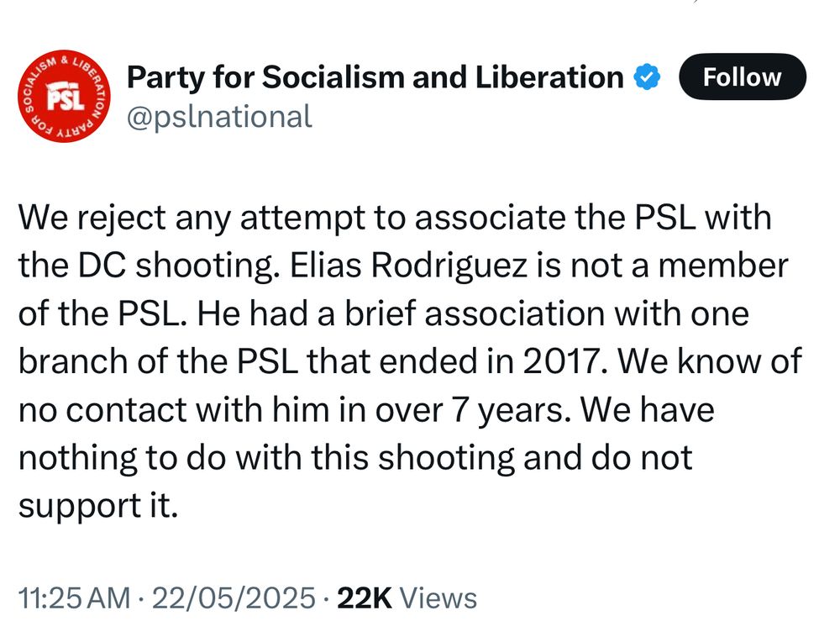The height and width of the screenshot is (637, 840).
Task: Click the word Views after the count
Action: 438,598
